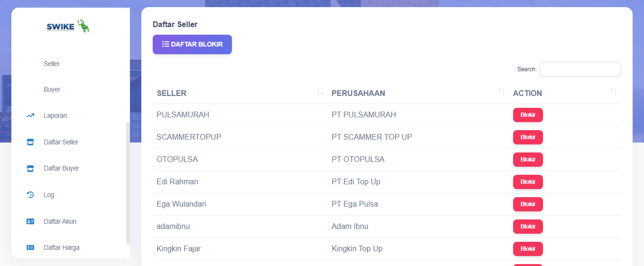Click the SWIKE frog logo
644x266 pixels.
pyautogui.click(x=69, y=27)
